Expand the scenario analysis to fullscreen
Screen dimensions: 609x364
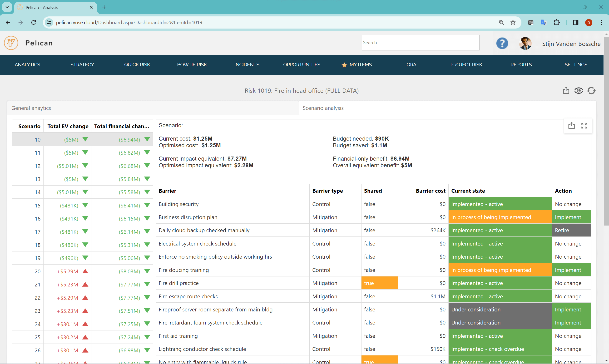click(x=584, y=125)
